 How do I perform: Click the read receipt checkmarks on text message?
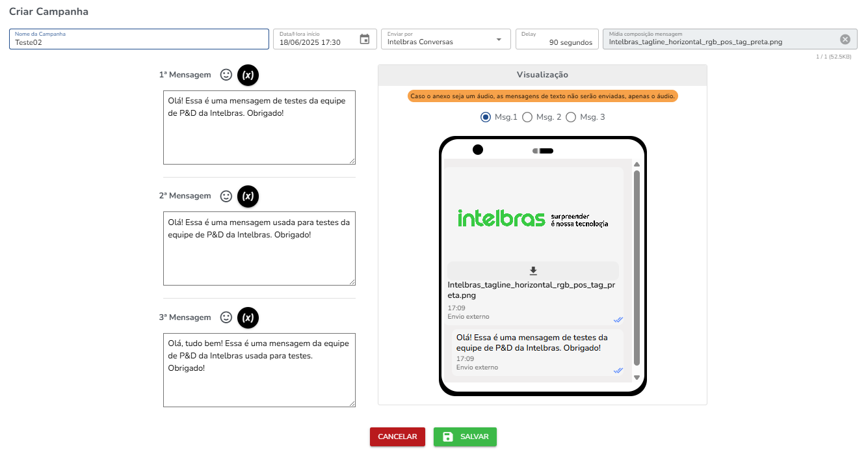[x=618, y=370]
